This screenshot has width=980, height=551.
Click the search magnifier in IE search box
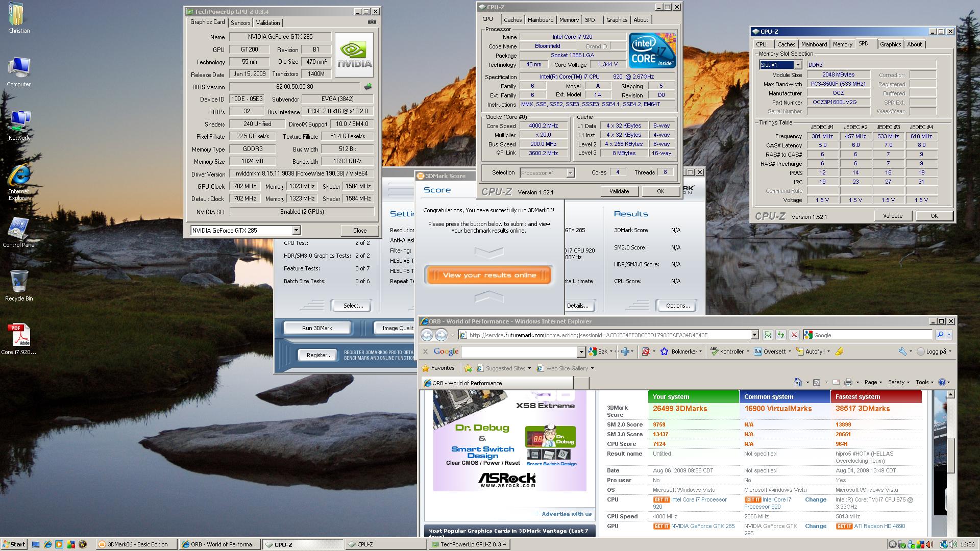pos(940,335)
